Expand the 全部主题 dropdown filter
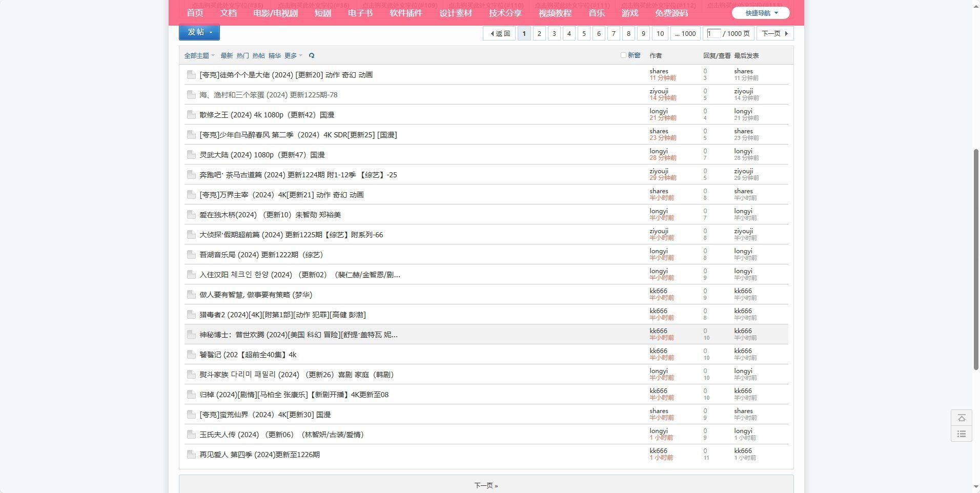 click(199, 56)
